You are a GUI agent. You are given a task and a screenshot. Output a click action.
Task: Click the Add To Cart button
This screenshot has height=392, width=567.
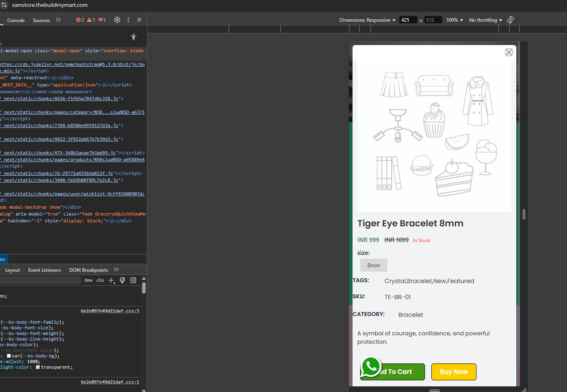coord(392,372)
